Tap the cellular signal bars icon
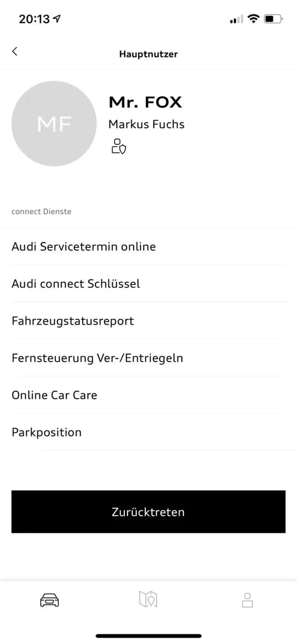The height and width of the screenshot is (644, 297). click(236, 20)
